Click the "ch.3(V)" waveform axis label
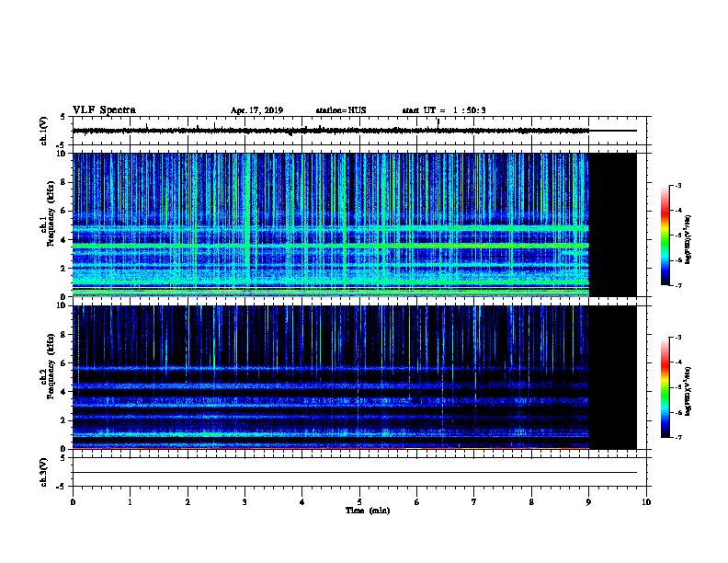This screenshot has height=563, width=728. point(43,472)
